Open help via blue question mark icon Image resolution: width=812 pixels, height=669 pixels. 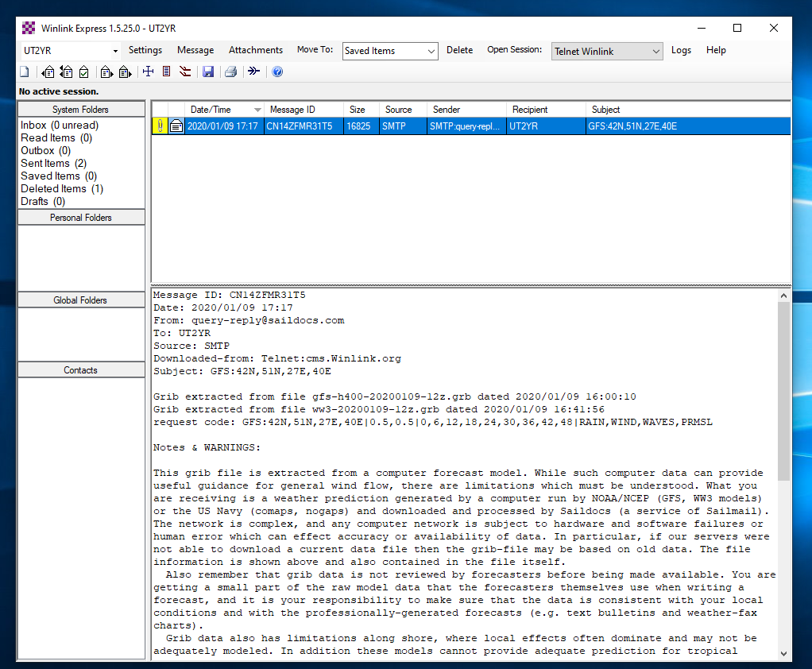click(277, 72)
